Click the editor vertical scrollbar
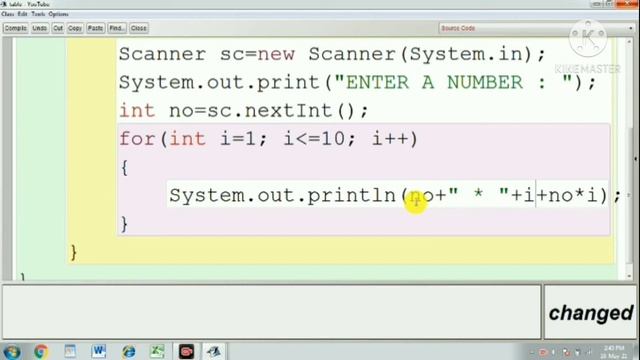Viewport: 640px width, 360px height. coord(629,159)
